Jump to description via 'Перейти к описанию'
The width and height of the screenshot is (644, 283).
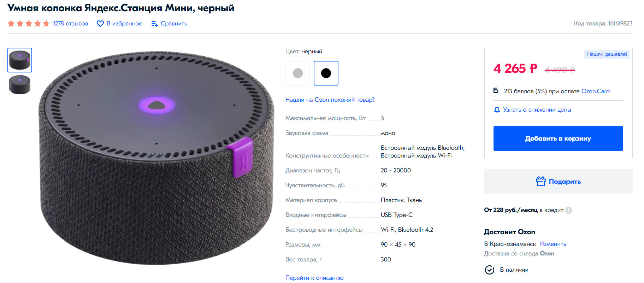click(314, 278)
